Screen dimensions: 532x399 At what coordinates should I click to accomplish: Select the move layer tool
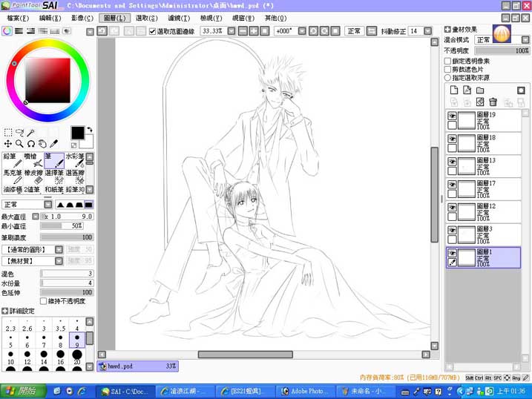(x=8, y=144)
